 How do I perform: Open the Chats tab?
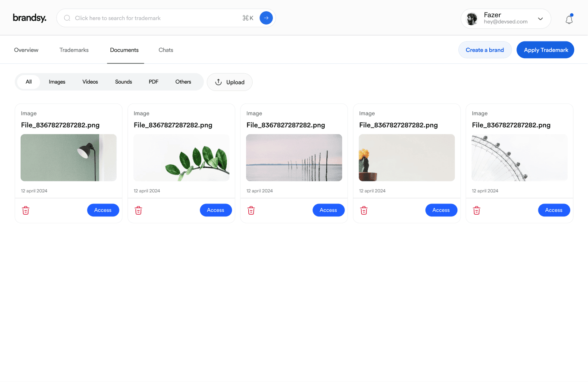pyautogui.click(x=166, y=50)
